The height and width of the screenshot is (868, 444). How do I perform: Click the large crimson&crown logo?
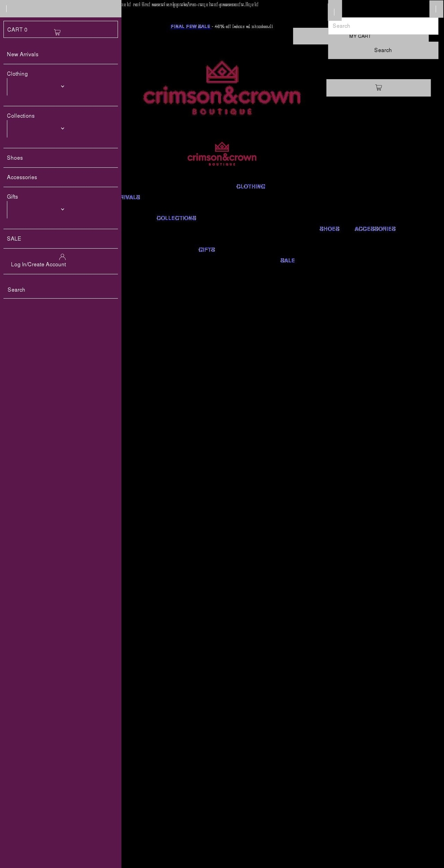222,88
